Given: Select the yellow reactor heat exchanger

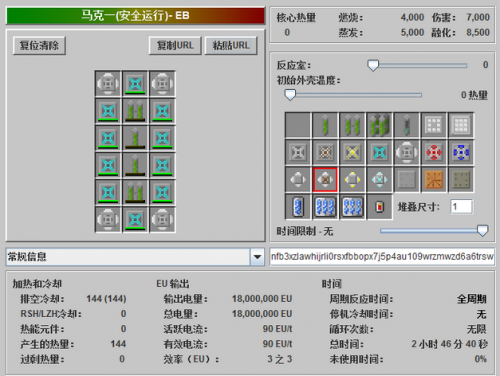Looking at the screenshot, I should point(353,180).
